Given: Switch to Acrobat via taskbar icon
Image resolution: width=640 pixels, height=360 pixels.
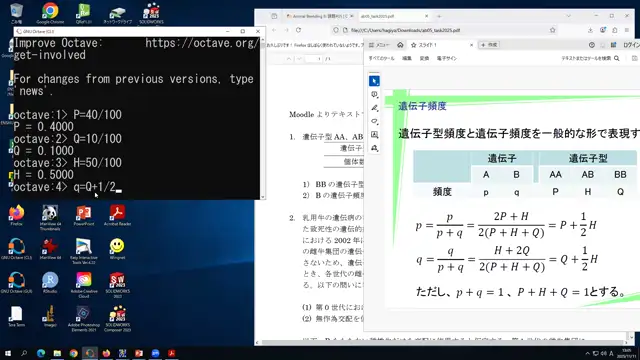Looking at the screenshot, I should point(171,353).
